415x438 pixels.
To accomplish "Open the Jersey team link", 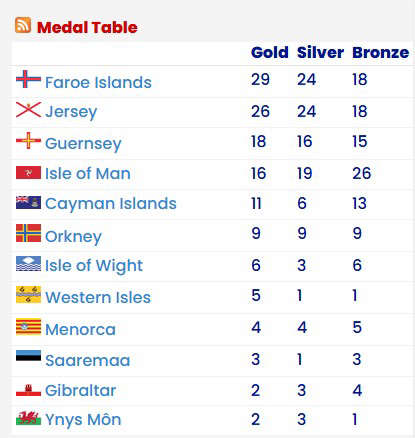I will click(x=71, y=112).
